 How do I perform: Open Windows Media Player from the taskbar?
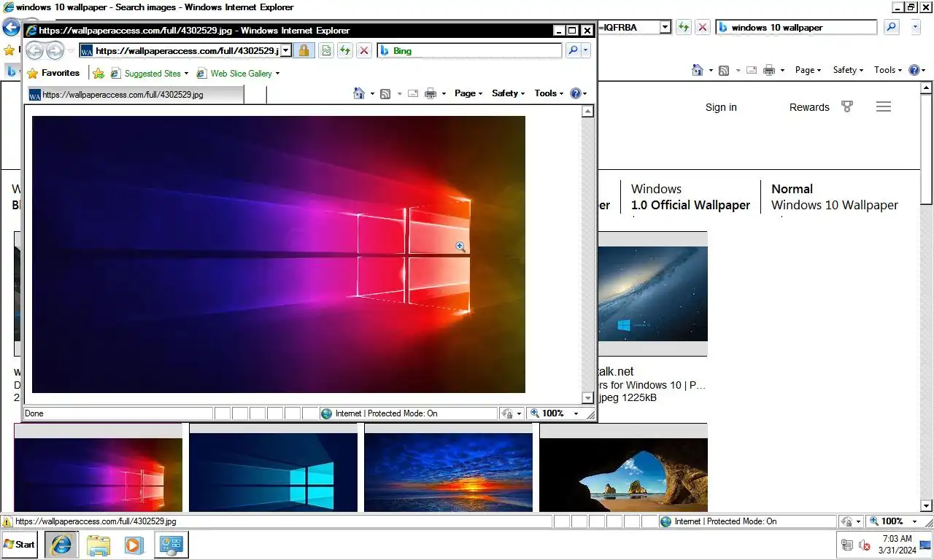(x=134, y=544)
